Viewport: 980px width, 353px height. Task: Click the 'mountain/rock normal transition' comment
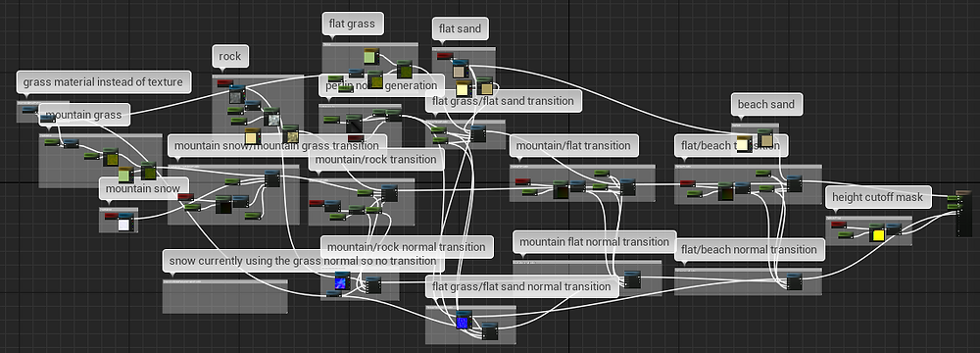coord(407,246)
